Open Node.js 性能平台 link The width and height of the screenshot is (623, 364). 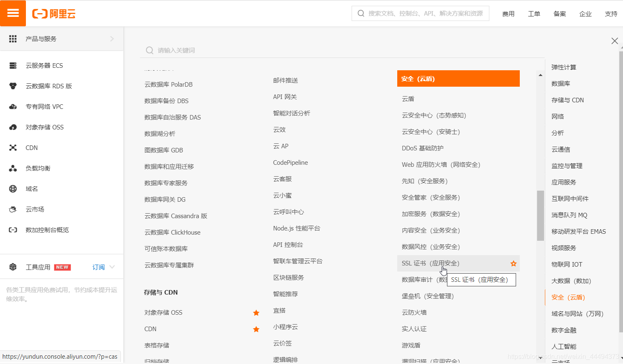(x=296, y=228)
